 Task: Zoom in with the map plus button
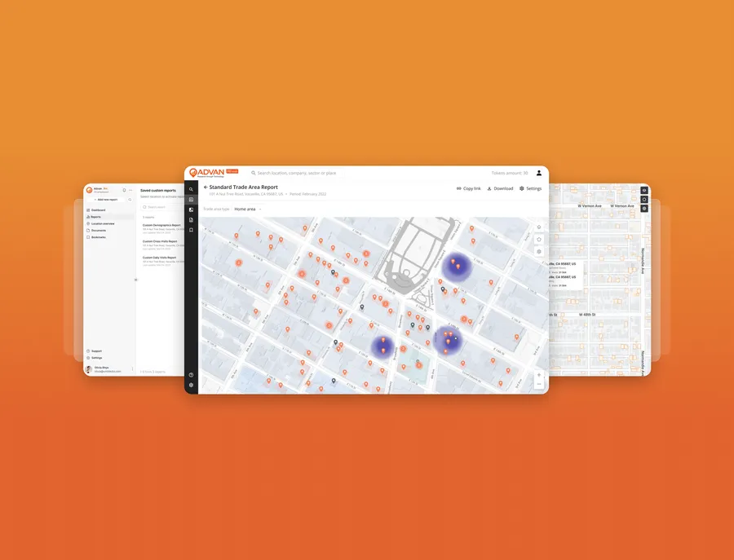[x=539, y=375]
